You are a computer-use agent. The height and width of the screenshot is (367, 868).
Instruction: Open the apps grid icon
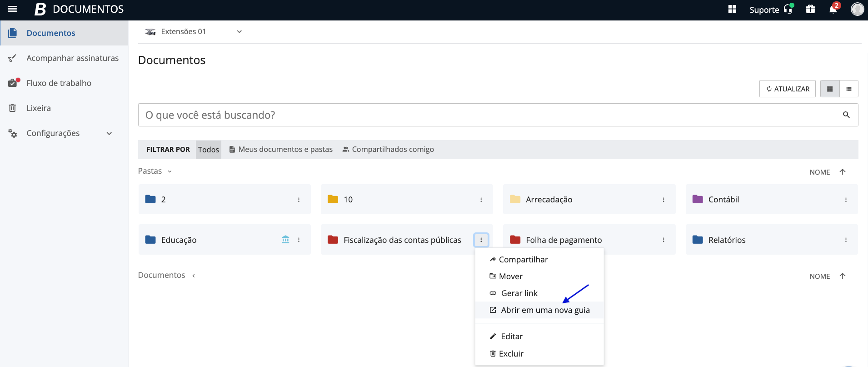click(732, 9)
